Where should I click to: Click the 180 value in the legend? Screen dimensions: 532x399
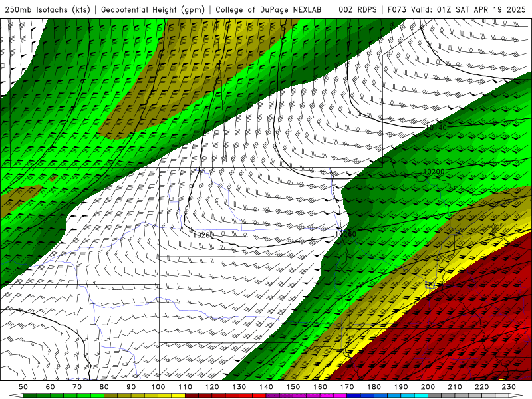374,387
